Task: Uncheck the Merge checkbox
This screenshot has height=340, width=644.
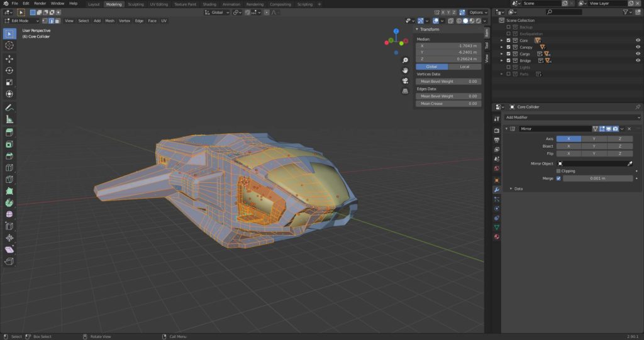Action: pos(558,178)
